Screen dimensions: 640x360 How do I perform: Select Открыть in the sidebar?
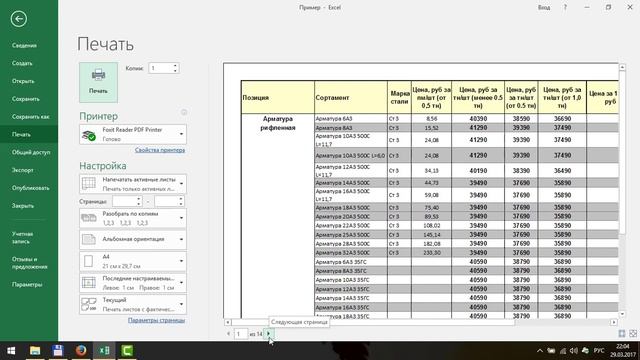coord(23,81)
